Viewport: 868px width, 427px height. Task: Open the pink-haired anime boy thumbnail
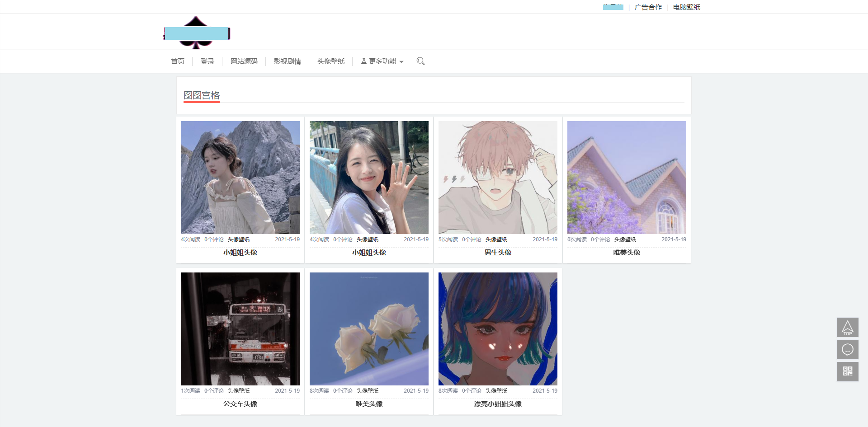coord(498,177)
